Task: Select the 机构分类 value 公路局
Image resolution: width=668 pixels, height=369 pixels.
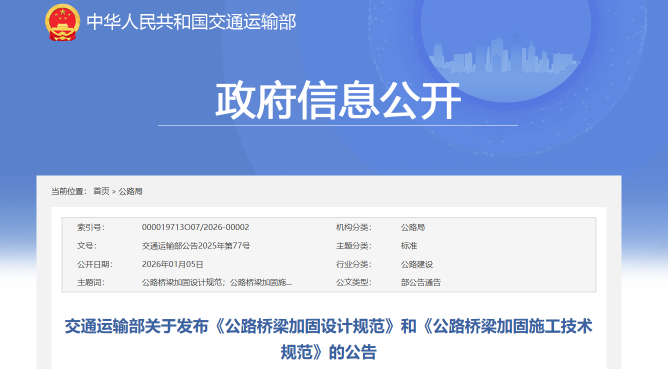Action: click(x=413, y=227)
